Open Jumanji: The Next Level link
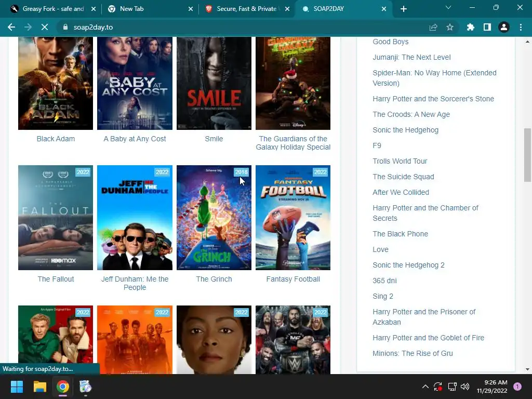This screenshot has width=532, height=399. tap(411, 57)
